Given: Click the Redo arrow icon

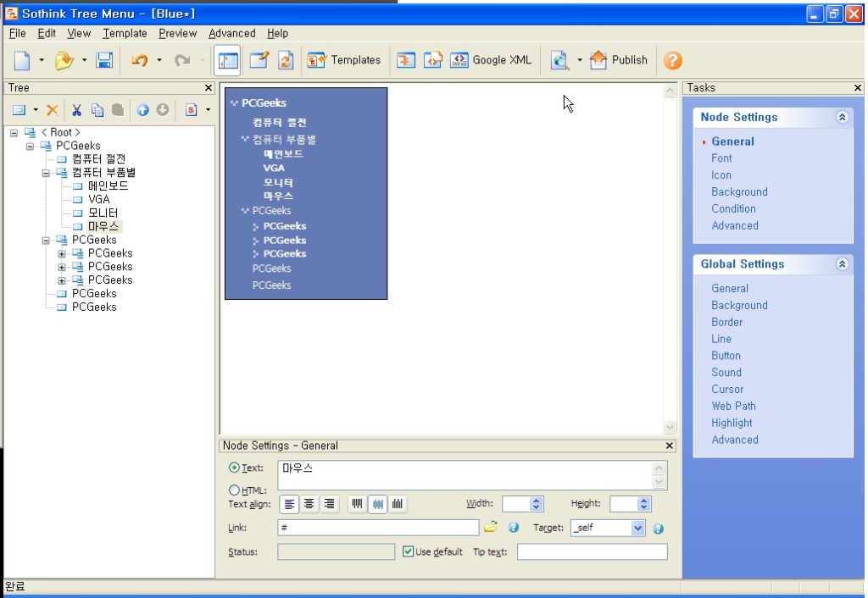Looking at the screenshot, I should point(182,60).
